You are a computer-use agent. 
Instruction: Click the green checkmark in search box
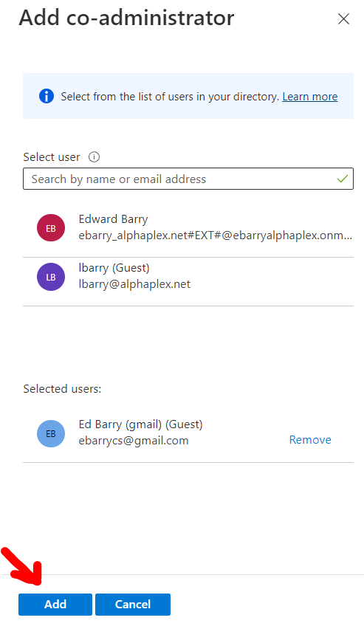pyautogui.click(x=343, y=179)
